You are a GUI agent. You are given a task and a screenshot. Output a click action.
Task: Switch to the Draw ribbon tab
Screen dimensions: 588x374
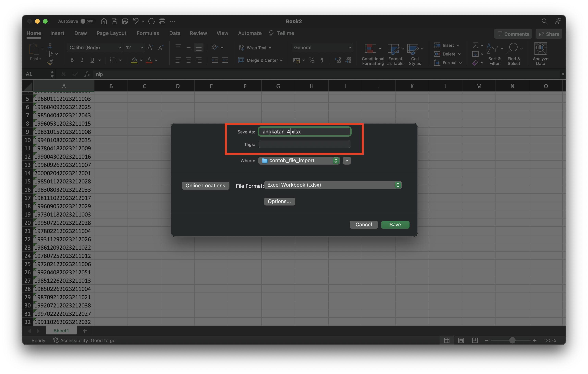[80, 33]
